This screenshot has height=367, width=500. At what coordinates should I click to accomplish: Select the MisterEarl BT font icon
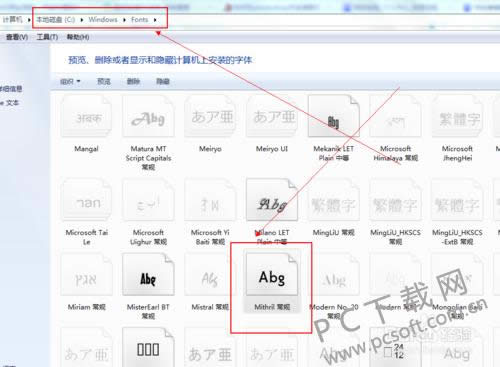click(148, 274)
